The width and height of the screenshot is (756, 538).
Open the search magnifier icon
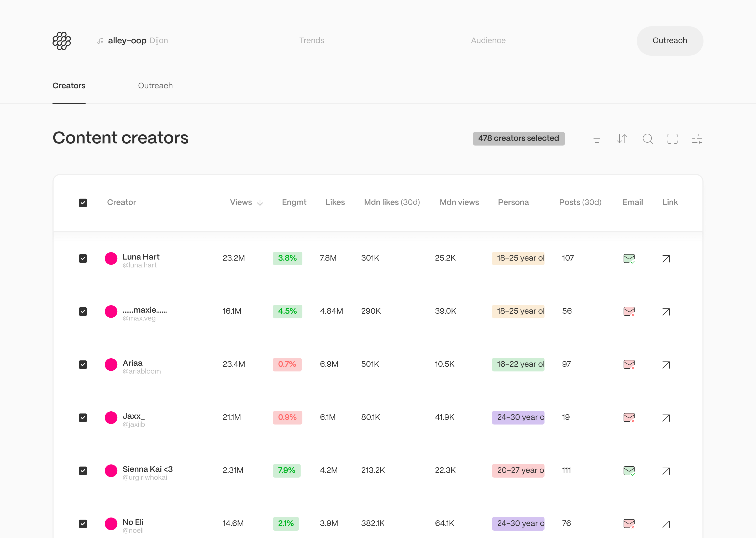click(647, 138)
